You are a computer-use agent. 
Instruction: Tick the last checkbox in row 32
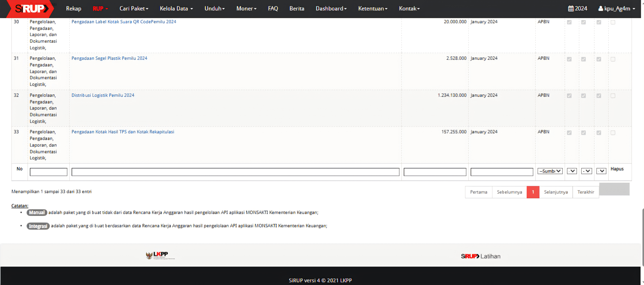[x=613, y=96]
